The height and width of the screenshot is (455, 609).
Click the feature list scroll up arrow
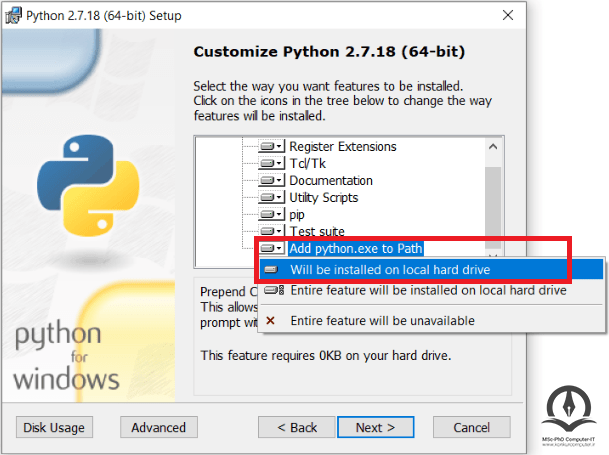point(493,146)
